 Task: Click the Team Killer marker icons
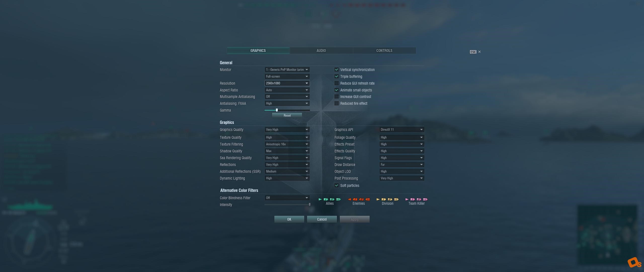[416, 199]
